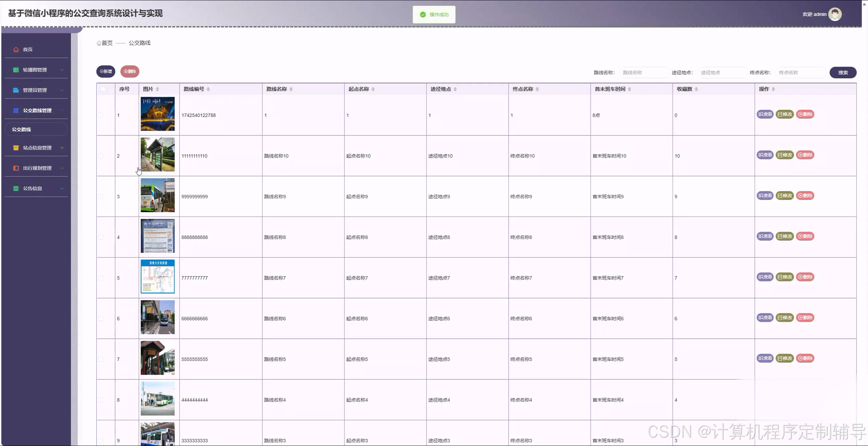Click the announcement info sidebar icon
Viewport: 868px width, 446px height.
16,188
